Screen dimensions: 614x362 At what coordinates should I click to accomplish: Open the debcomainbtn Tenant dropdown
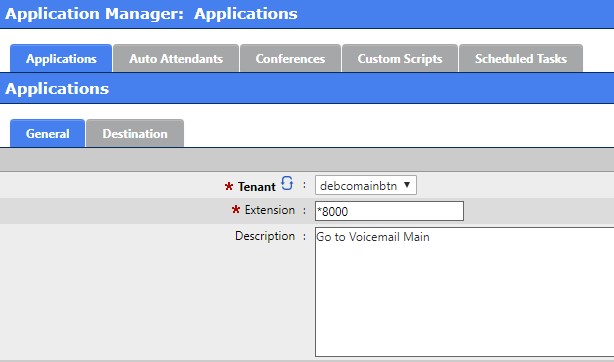pyautogui.click(x=366, y=185)
